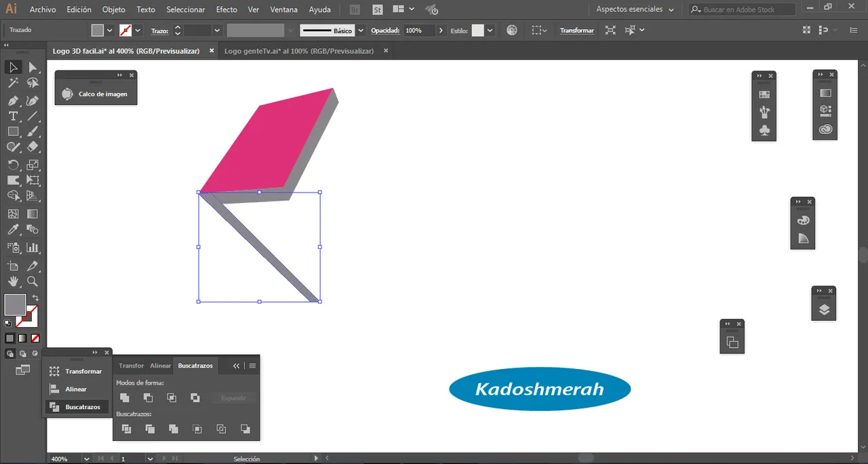868x464 pixels.
Task: Swap fill and stroke arrows
Action: (35, 298)
